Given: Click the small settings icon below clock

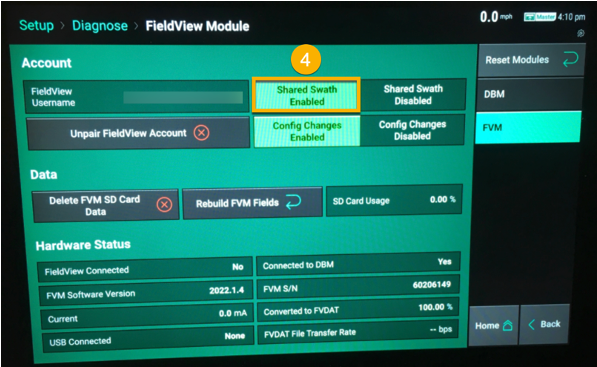Looking at the screenshot, I should point(581,33).
